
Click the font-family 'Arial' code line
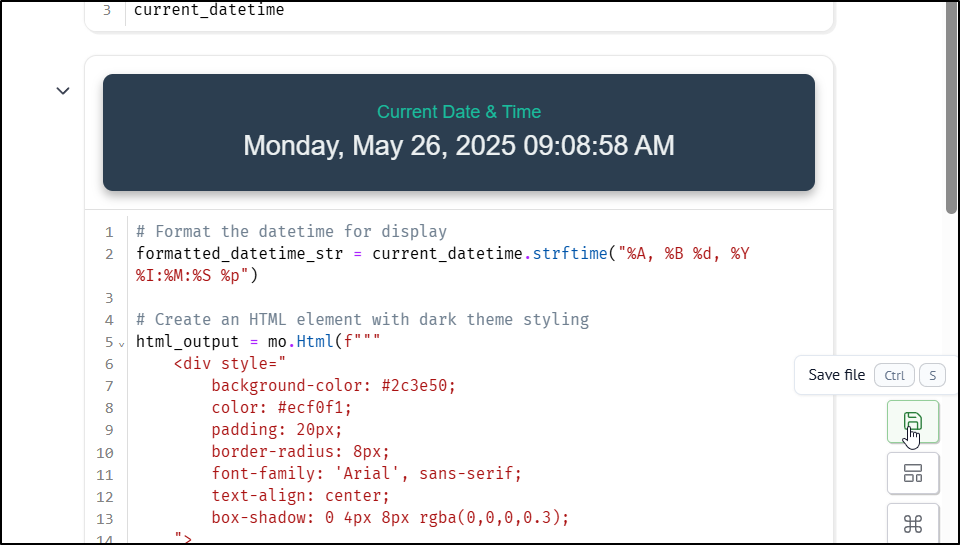[366, 473]
